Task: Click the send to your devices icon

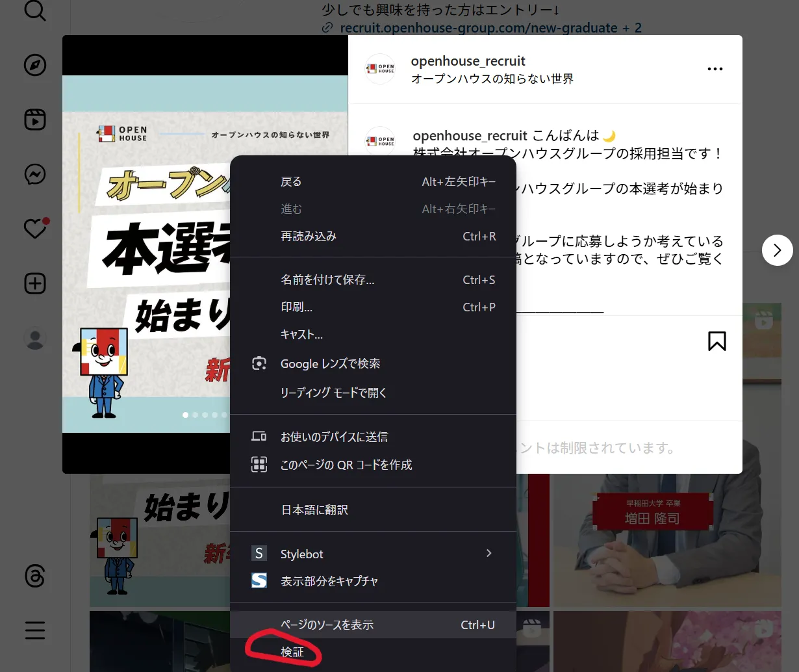Action: click(259, 437)
